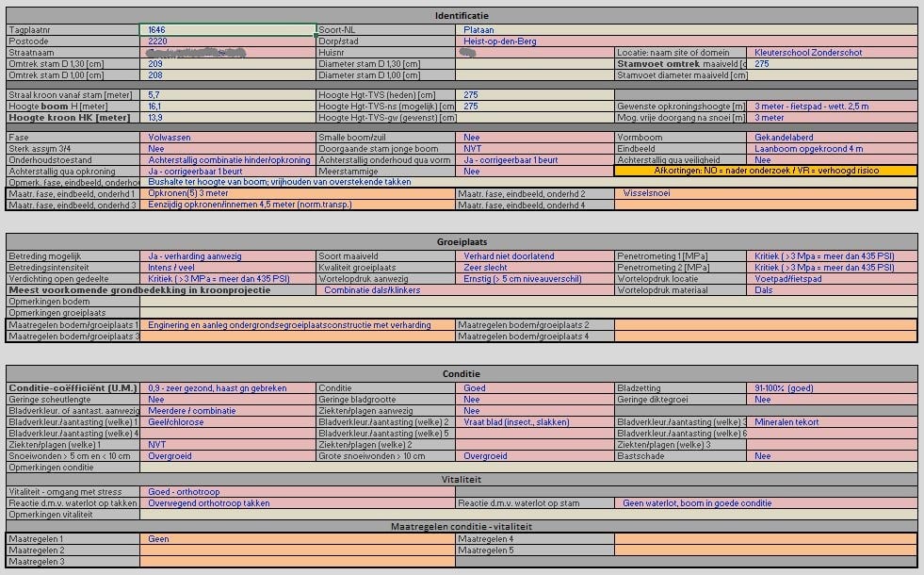The width and height of the screenshot is (924, 575).
Task: Click the Wisselsnoei measure cell
Action: (765, 193)
